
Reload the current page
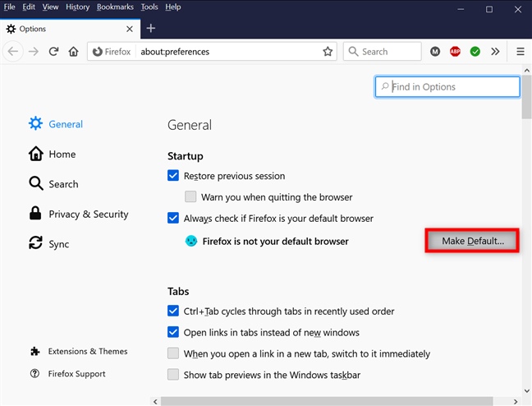[x=53, y=51]
